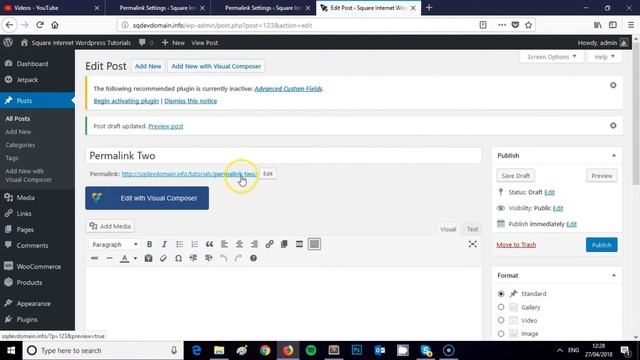640x360 pixels.
Task: Edit the permalink slug
Action: click(x=268, y=173)
